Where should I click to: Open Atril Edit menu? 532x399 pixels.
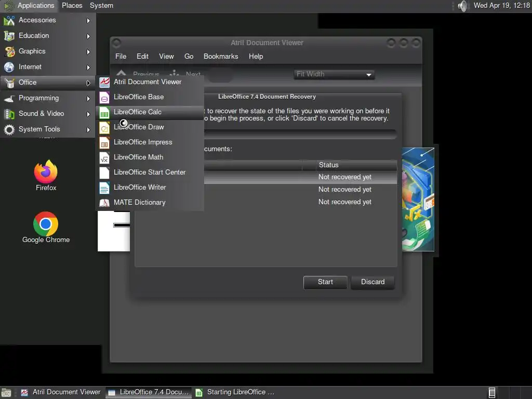142,56
